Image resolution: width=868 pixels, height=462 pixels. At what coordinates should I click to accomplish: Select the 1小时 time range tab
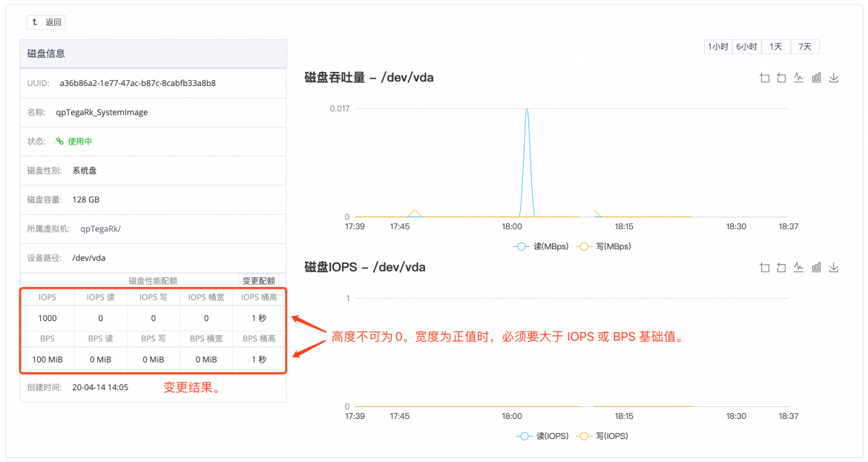pyautogui.click(x=718, y=47)
